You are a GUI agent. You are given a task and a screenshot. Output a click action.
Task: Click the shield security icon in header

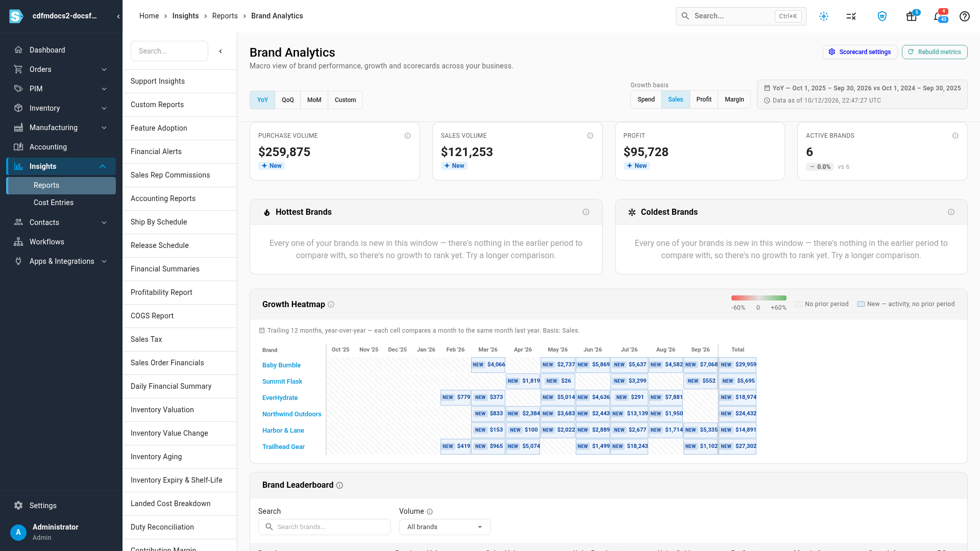[x=882, y=16]
